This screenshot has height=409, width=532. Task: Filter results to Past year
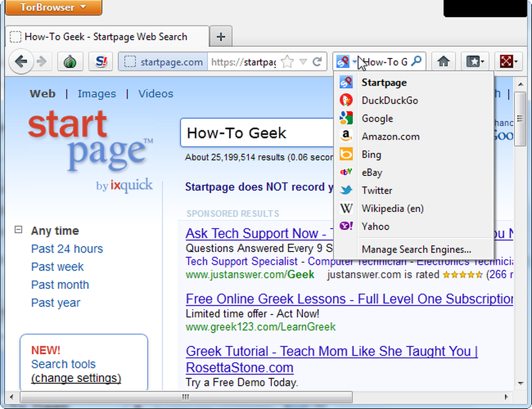tap(56, 303)
